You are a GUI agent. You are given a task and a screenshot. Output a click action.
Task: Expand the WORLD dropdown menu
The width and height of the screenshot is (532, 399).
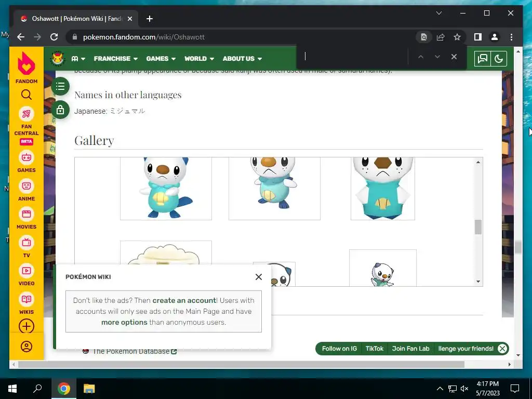pos(199,59)
